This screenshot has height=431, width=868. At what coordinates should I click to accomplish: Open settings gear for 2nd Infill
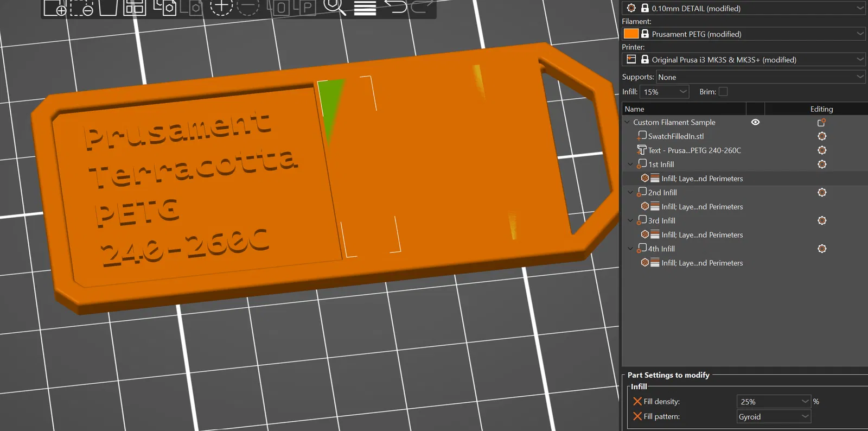point(822,192)
